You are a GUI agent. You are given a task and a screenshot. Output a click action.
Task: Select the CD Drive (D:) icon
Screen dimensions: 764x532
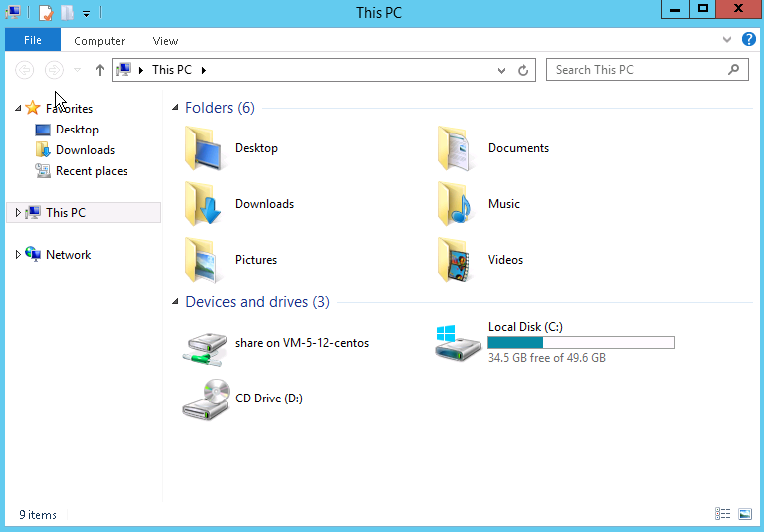point(205,399)
